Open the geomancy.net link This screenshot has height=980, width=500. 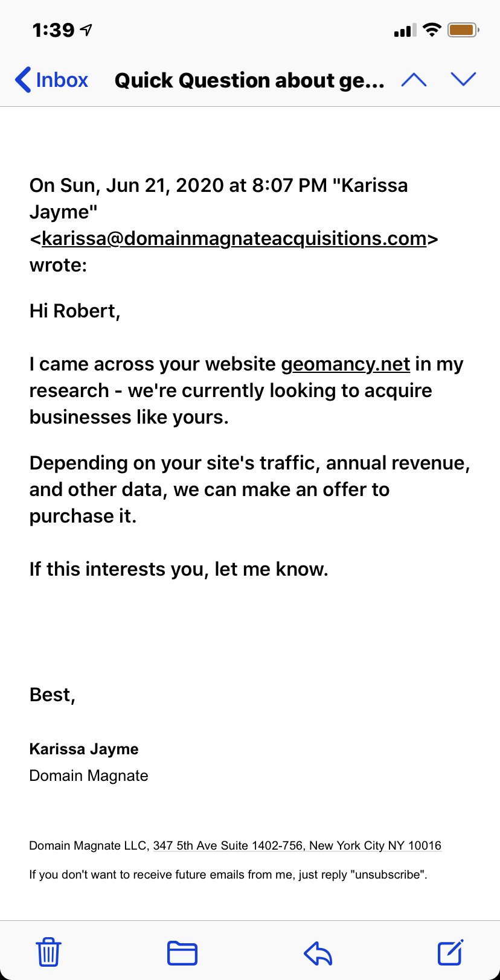coord(345,364)
